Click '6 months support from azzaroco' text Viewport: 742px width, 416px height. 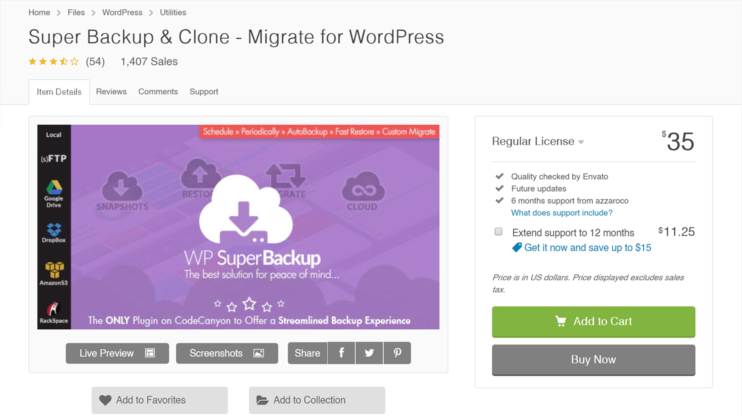pos(570,201)
